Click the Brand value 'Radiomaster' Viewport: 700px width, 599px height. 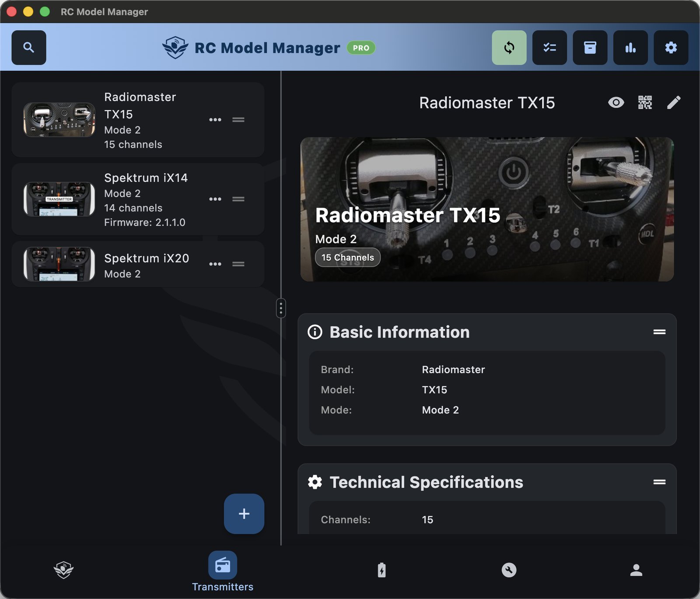453,370
